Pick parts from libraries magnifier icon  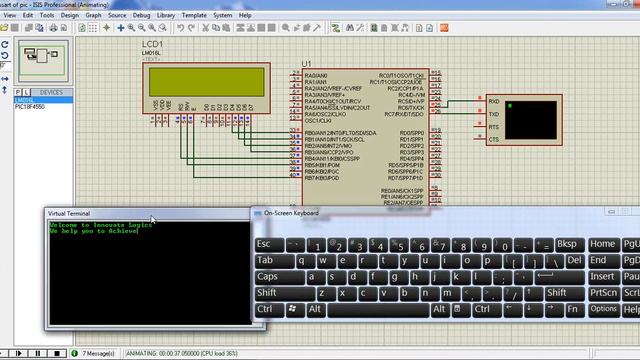[x=286, y=28]
